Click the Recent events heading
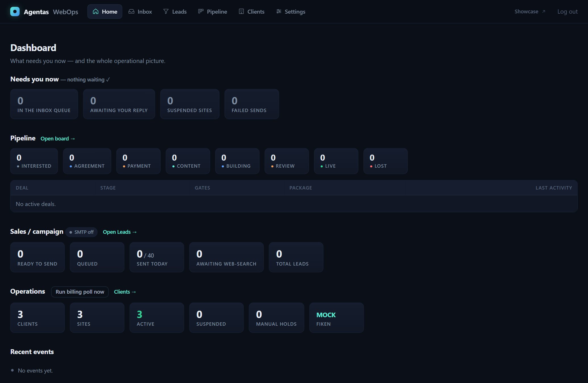 point(32,352)
